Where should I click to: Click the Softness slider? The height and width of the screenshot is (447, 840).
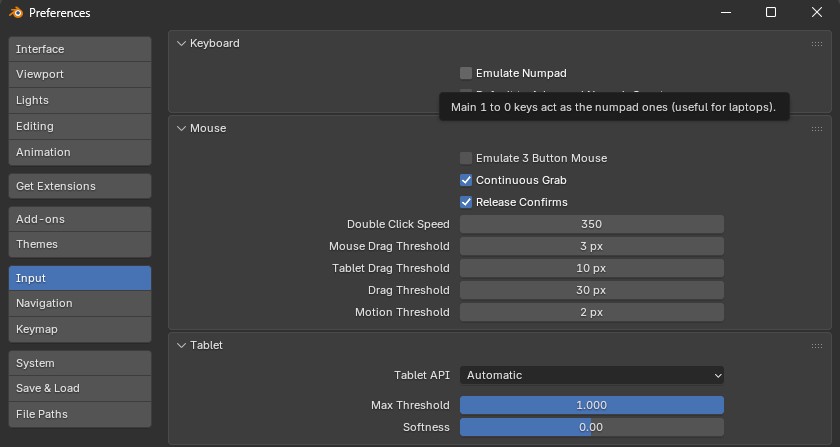(591, 427)
